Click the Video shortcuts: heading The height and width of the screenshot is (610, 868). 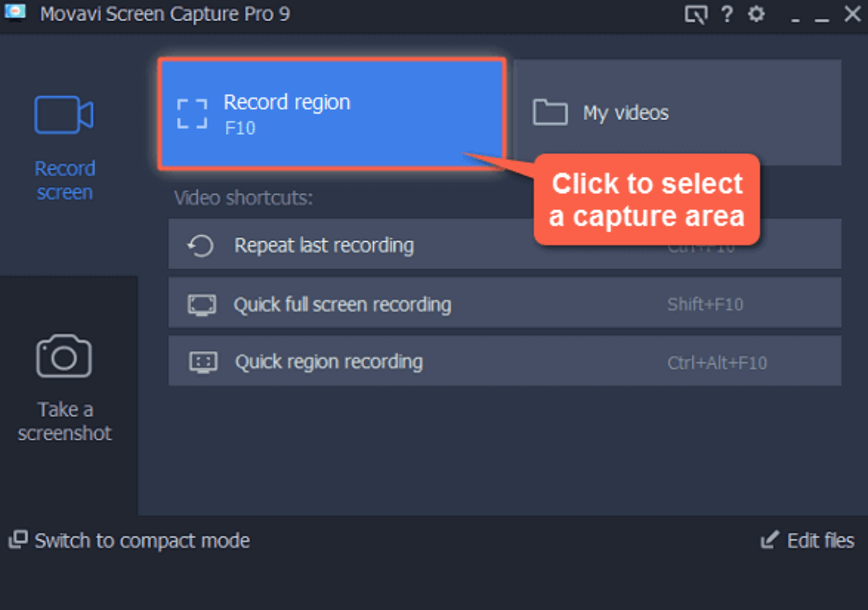click(243, 198)
